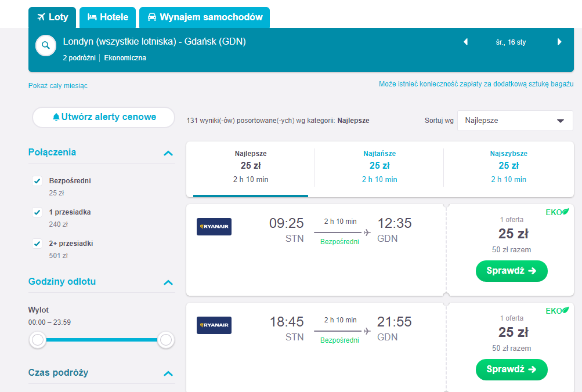Viewport: 582px width, 392px height.
Task: Click the EKO leaf badge on 18:45 flight
Action: coord(557,311)
